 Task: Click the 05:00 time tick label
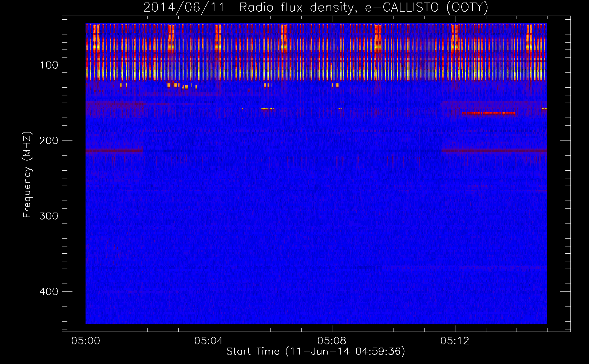point(86,341)
